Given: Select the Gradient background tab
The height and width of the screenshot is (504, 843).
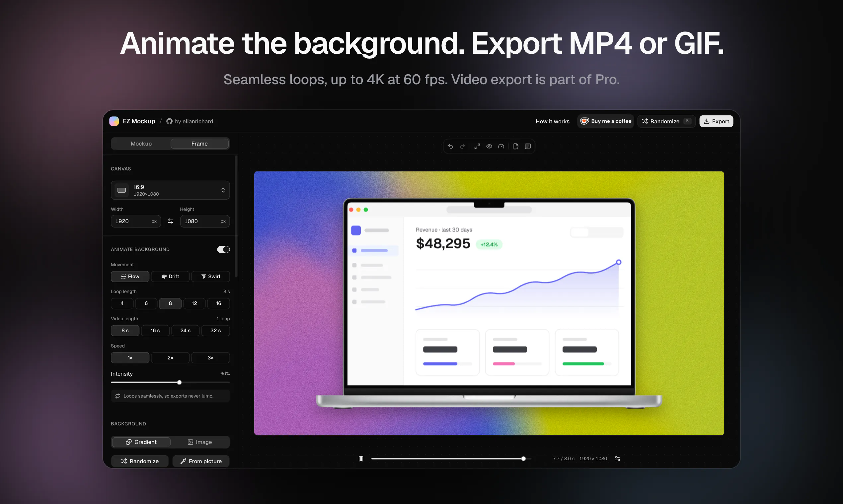Looking at the screenshot, I should [x=141, y=442].
